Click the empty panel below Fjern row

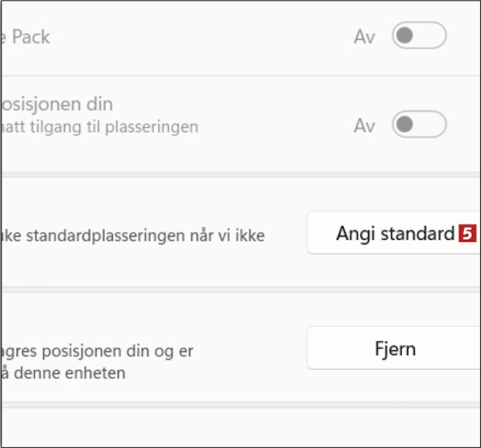(240, 427)
